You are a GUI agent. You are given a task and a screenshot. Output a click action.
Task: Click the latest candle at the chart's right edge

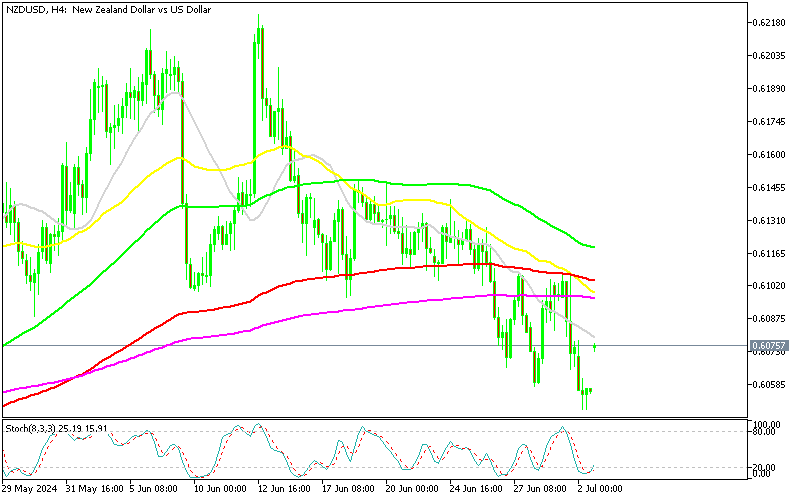point(596,346)
